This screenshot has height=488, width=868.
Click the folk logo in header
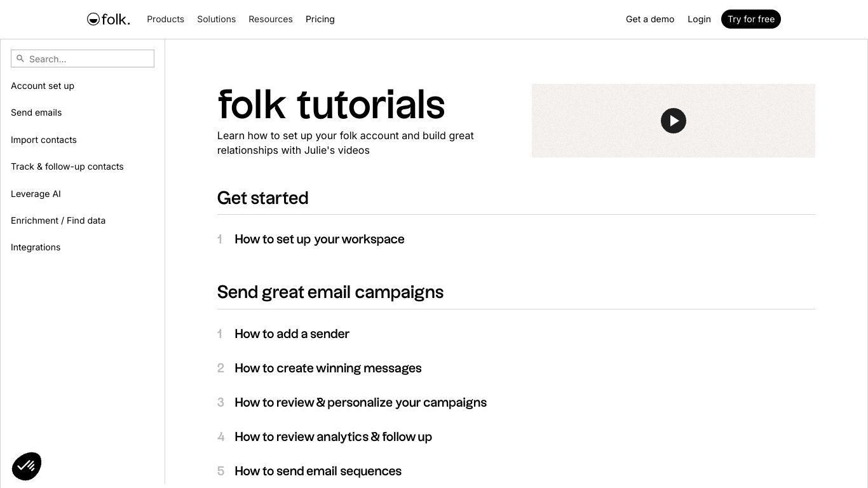pos(109,19)
